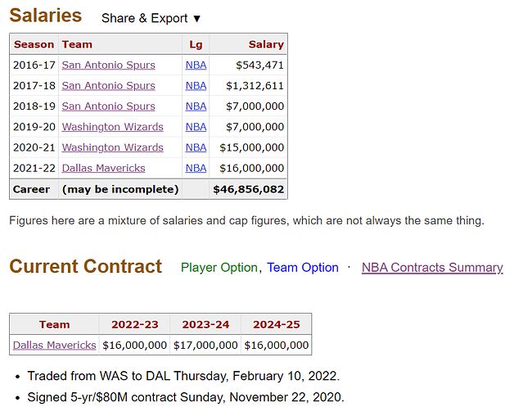
Task: Open the Dallas Mavericks link in Salaries table
Action: click(x=103, y=168)
